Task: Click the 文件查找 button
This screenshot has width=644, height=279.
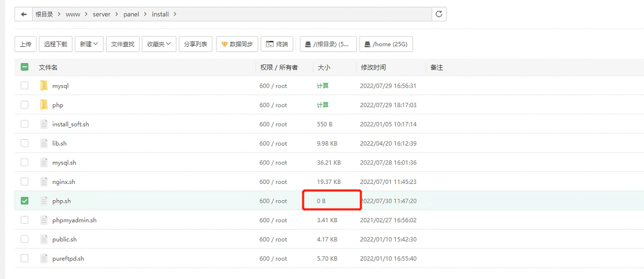Action: (123, 44)
